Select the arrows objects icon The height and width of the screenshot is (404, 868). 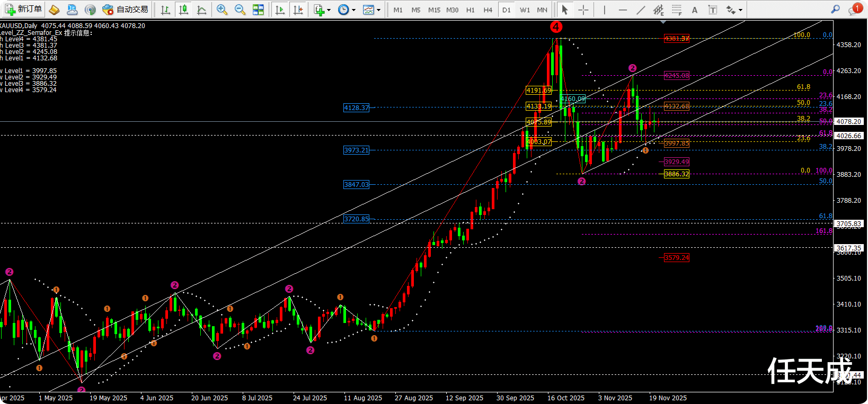731,10
